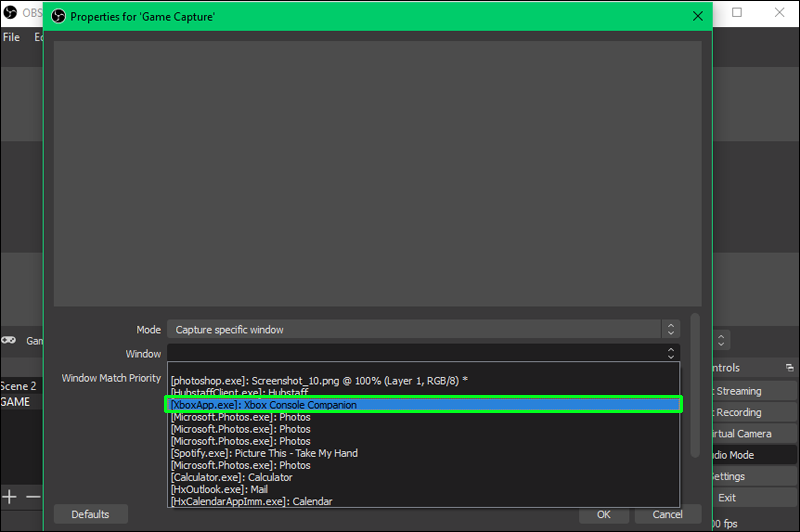The height and width of the screenshot is (532, 800).
Task: Click the game controller source icon
Action: [8, 340]
